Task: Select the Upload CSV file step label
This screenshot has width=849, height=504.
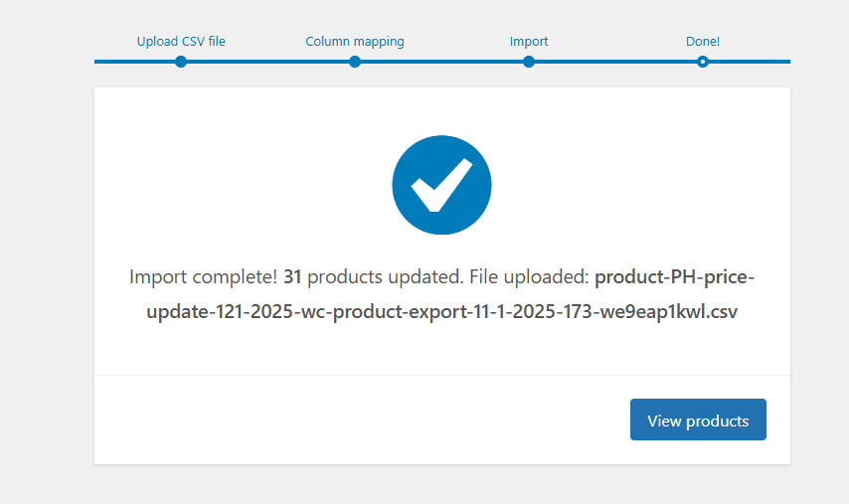Action: point(181,42)
